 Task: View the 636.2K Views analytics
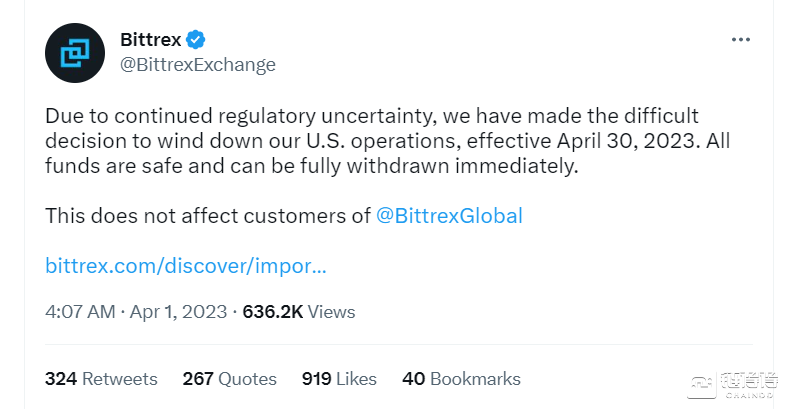pyautogui.click(x=299, y=312)
